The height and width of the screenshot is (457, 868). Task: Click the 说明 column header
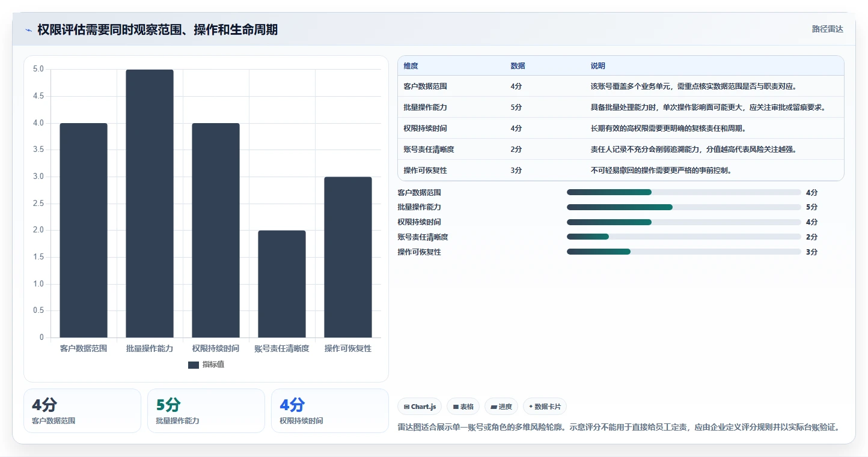(598, 66)
